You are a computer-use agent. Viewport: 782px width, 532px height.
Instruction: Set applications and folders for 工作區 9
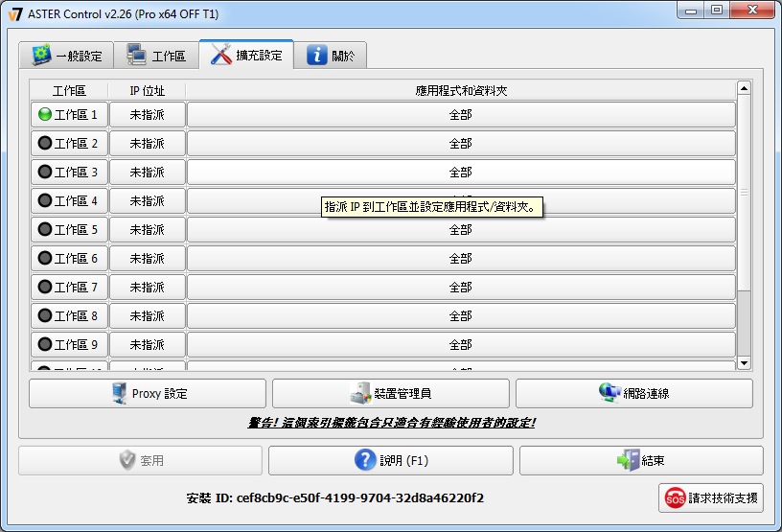coord(461,344)
